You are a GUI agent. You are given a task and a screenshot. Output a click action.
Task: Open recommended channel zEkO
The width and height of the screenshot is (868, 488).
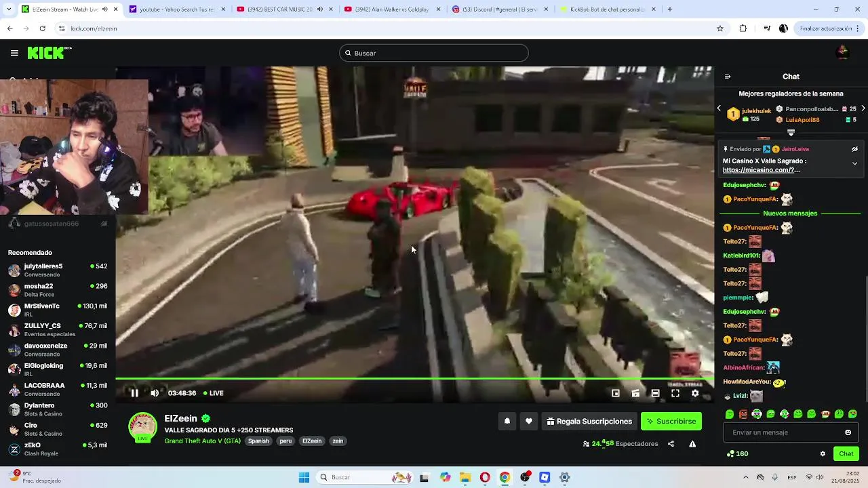pos(58,449)
